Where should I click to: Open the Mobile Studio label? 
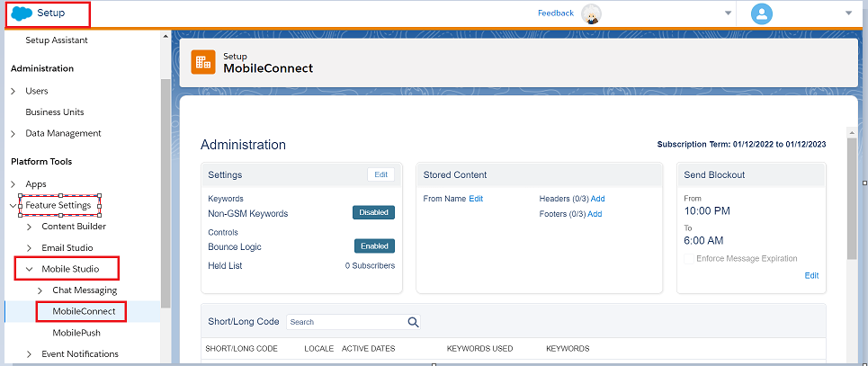coord(70,269)
